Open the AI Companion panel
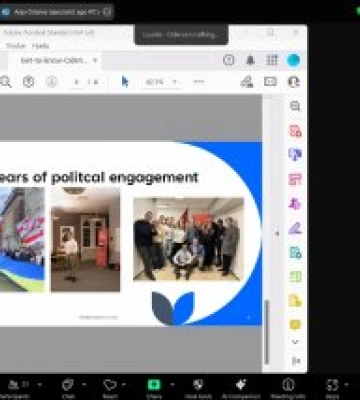The width and height of the screenshot is (360, 400). pos(241,388)
